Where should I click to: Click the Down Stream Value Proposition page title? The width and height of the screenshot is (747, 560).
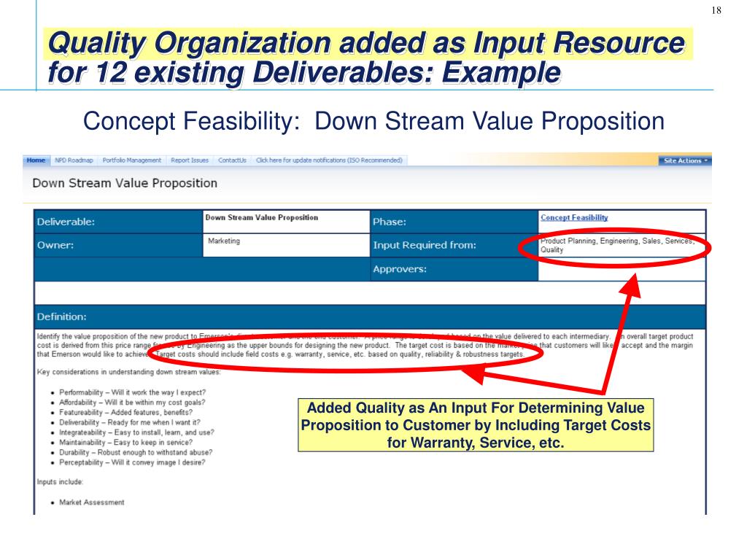(125, 183)
